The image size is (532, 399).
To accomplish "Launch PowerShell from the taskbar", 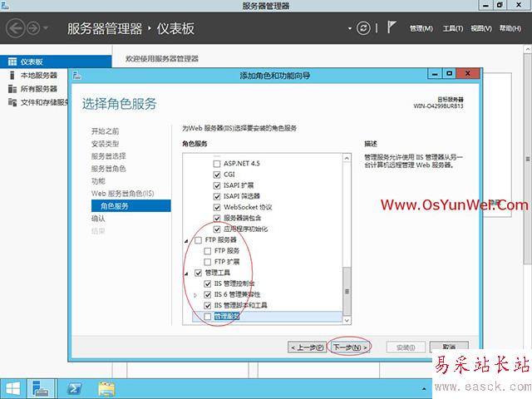I will (x=74, y=389).
